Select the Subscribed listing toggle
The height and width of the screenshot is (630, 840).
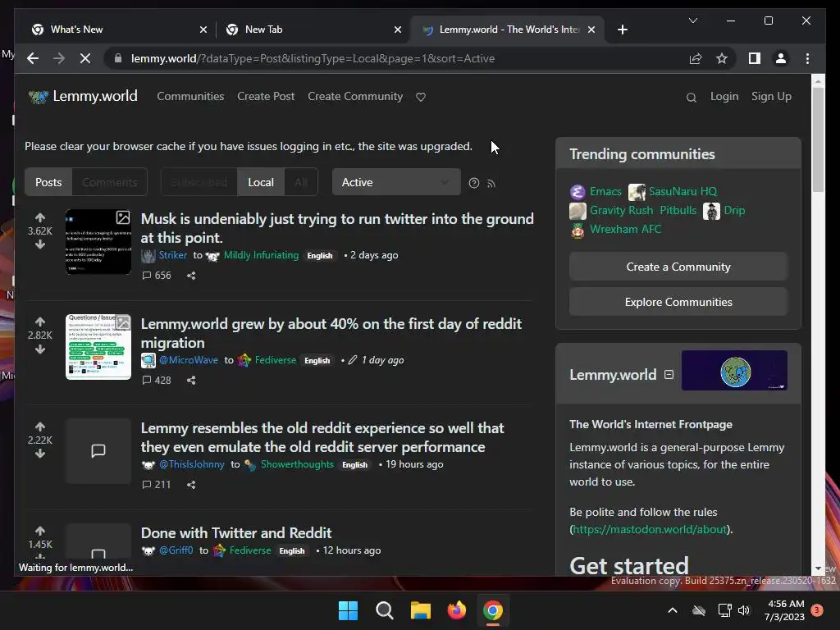click(x=199, y=182)
